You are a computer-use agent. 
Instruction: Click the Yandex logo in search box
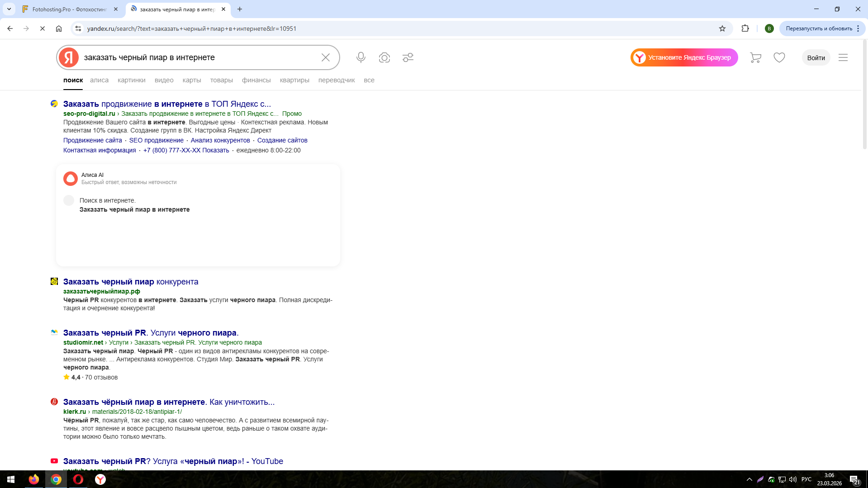pyautogui.click(x=69, y=57)
